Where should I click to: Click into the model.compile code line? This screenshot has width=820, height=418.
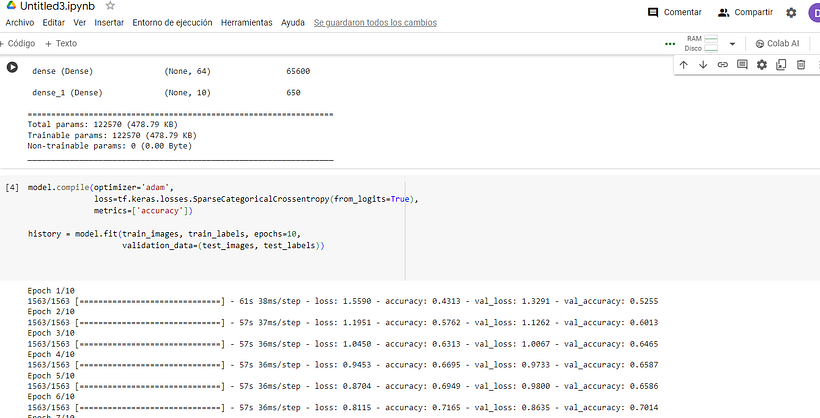100,187
